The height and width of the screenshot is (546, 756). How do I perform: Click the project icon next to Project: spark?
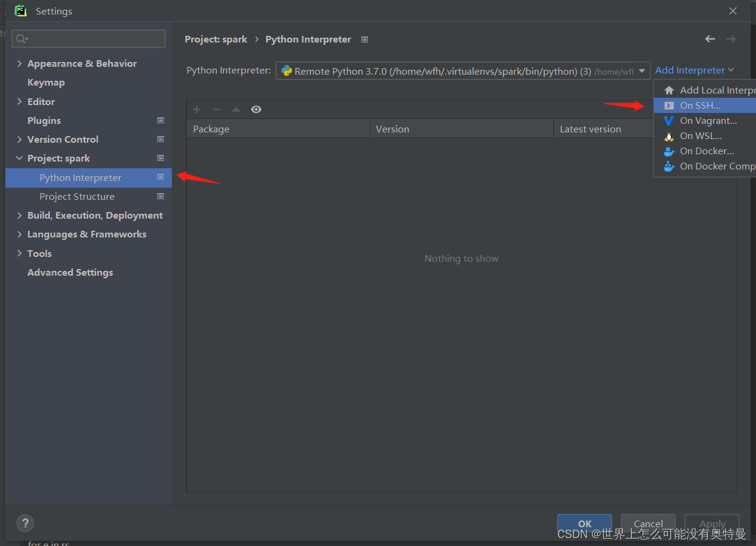pos(160,158)
